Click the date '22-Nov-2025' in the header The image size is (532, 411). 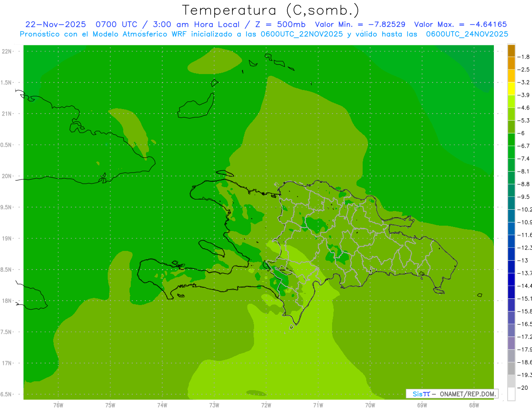55,24
